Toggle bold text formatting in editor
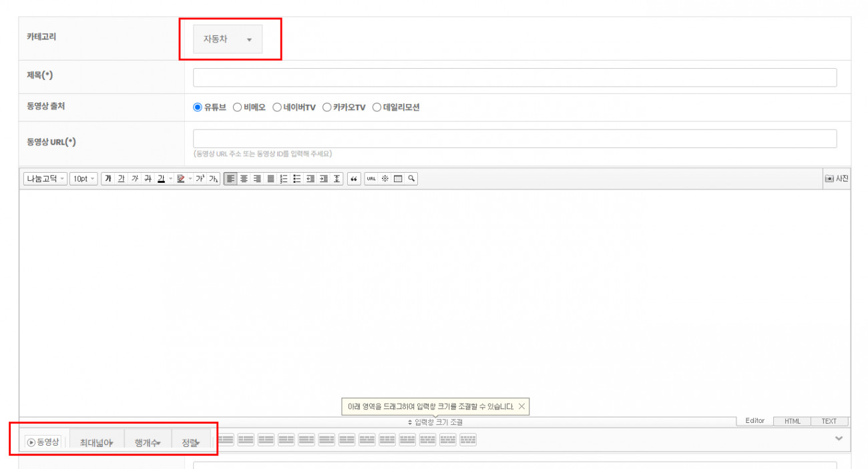Image resolution: width=868 pixels, height=469 pixels. [x=107, y=179]
